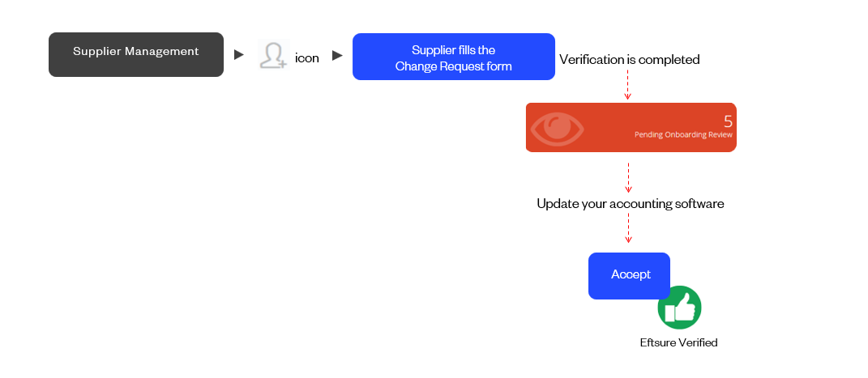Viewport: 868px width, 378px height.
Task: Click the black arrow after Supplier Management
Action: pos(239,55)
